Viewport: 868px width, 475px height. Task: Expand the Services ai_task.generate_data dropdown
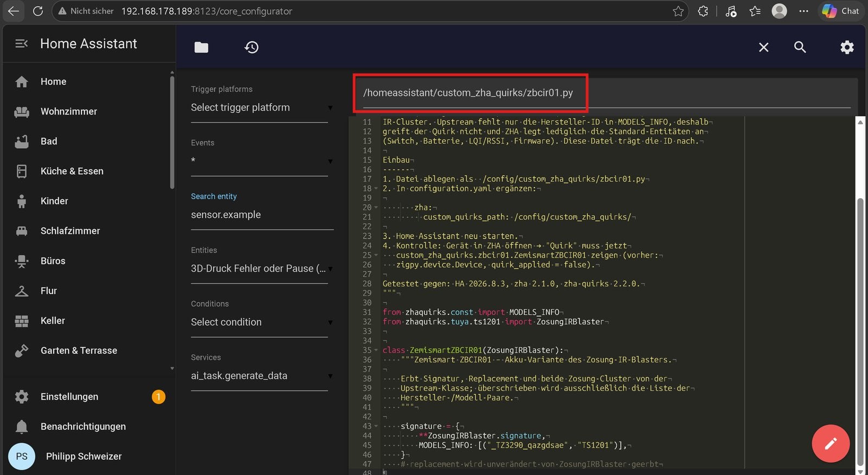click(x=261, y=376)
